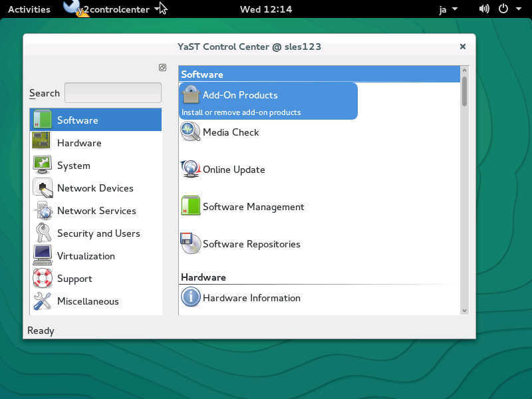Select the Virtualization computer icon
The height and width of the screenshot is (399, 532).
[43, 255]
